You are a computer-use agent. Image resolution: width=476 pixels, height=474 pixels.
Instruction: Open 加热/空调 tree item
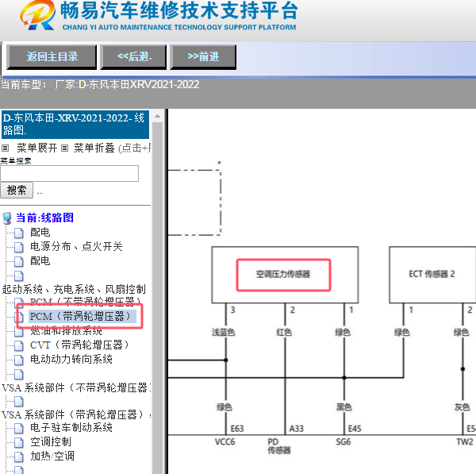52,456
